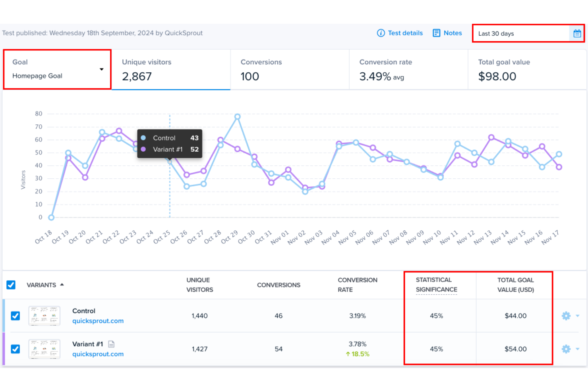This screenshot has height=392, width=588.
Task: Open Test details via the info icon
Action: pos(381,33)
